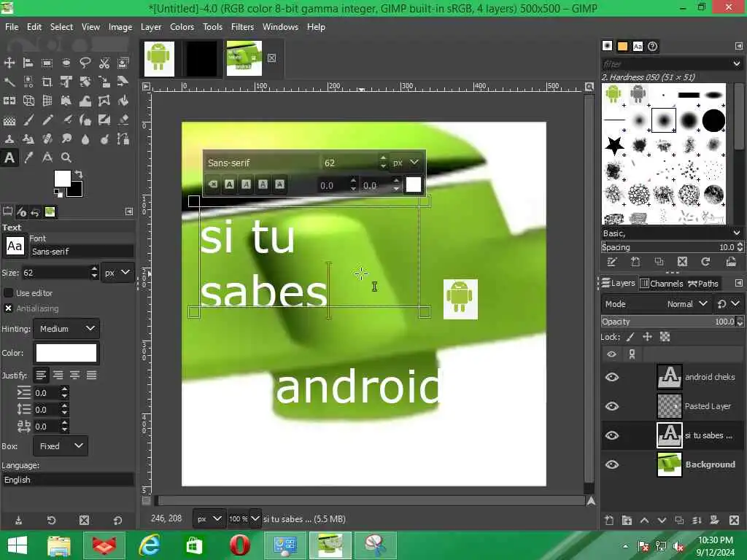Open the brush filter dropdown arrow
The height and width of the screenshot is (560, 747).
pos(737,63)
